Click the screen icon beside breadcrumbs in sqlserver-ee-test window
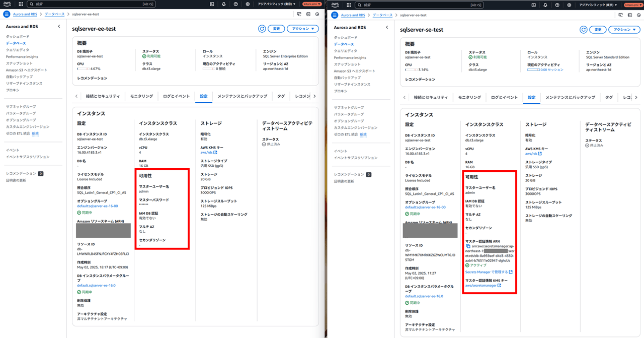The height and width of the screenshot is (338, 644). pyautogui.click(x=299, y=15)
